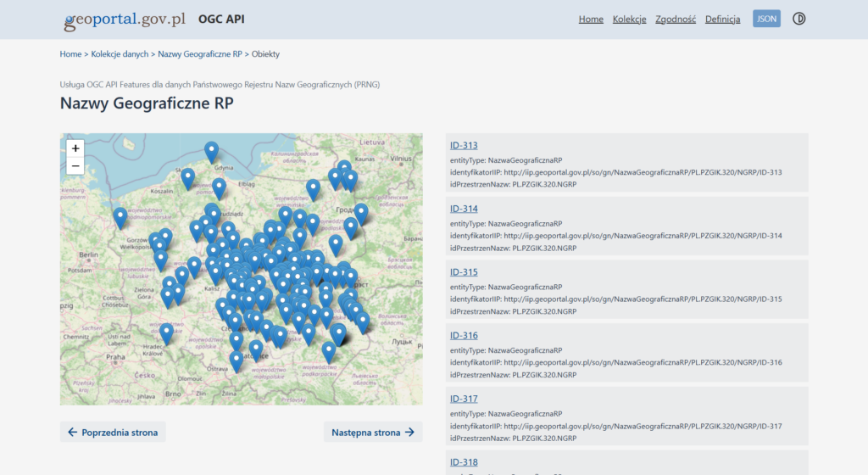Open Kolekcje danych breadcrumb
Screen dimensions: 868x475
coord(120,54)
